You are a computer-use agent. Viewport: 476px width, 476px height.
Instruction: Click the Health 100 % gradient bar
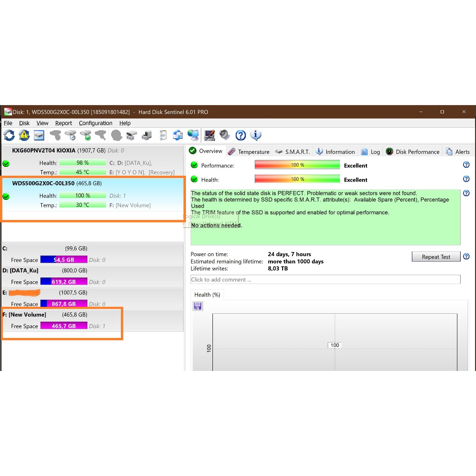pyautogui.click(x=297, y=179)
